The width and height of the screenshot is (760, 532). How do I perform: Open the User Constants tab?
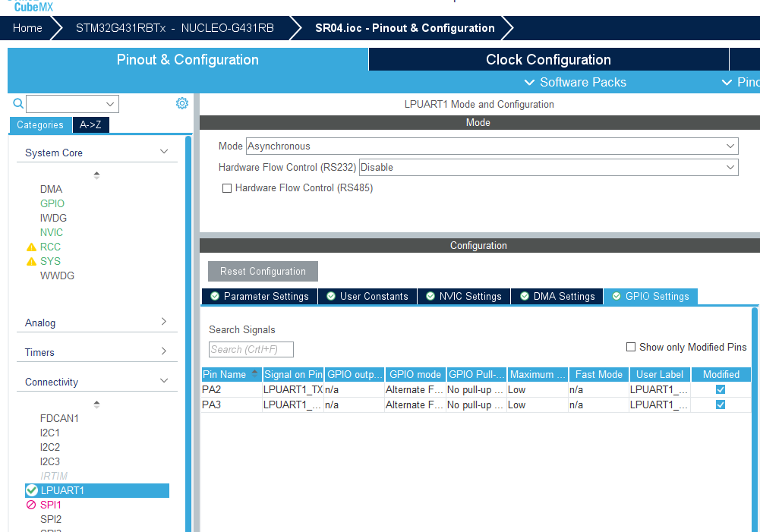367,297
